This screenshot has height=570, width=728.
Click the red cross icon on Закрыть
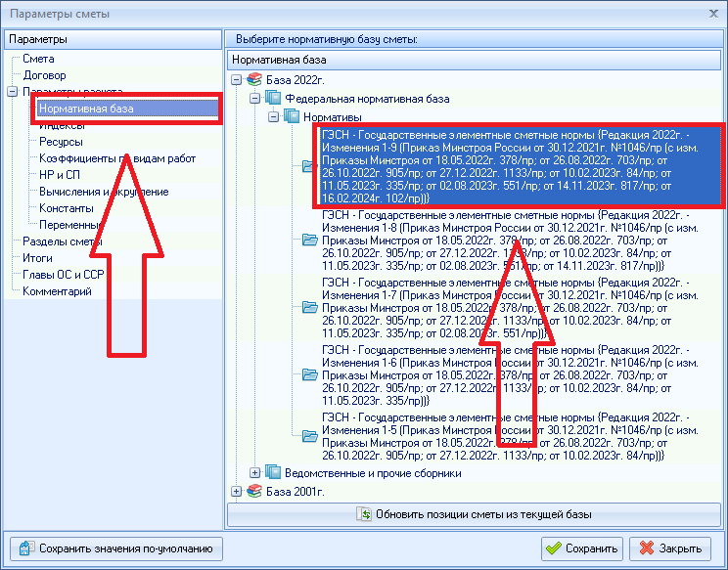646,548
